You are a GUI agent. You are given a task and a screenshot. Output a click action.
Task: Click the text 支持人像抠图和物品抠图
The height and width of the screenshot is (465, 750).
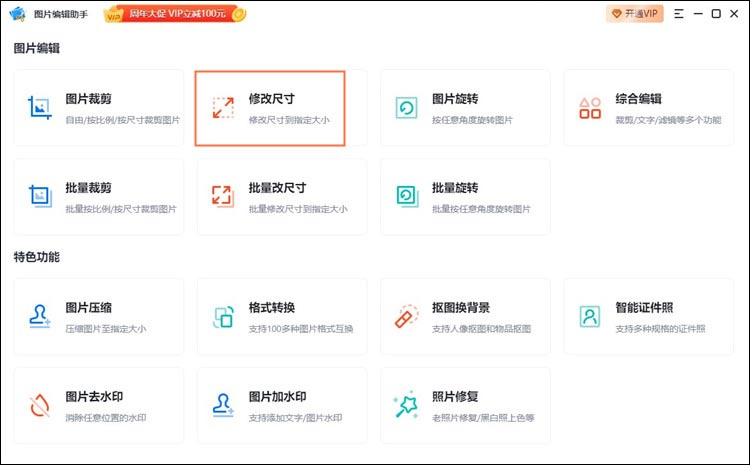(x=481, y=329)
